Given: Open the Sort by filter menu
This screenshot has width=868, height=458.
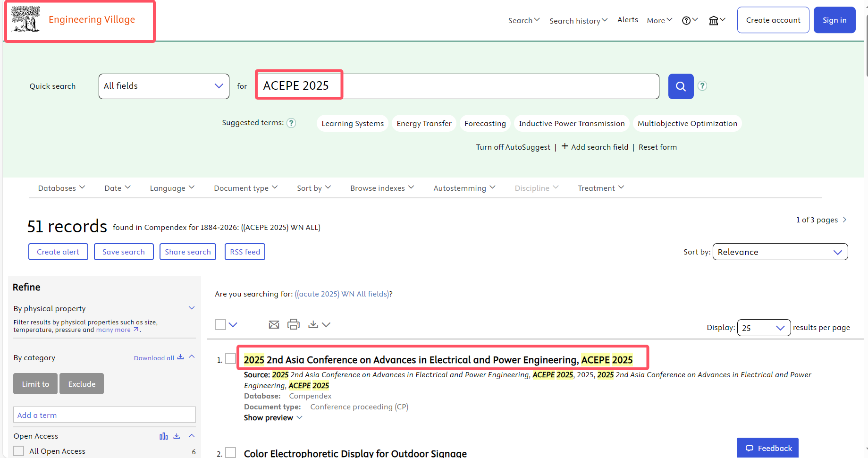Looking at the screenshot, I should [x=314, y=188].
